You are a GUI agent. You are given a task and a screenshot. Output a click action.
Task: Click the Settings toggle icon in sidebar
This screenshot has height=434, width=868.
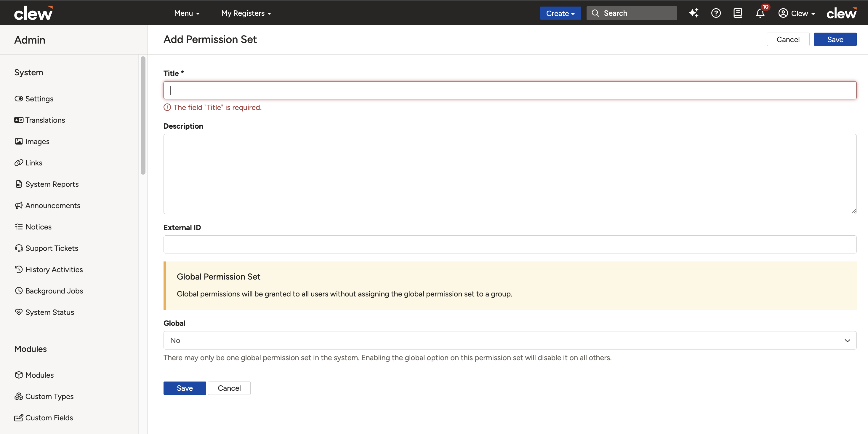pyautogui.click(x=19, y=98)
